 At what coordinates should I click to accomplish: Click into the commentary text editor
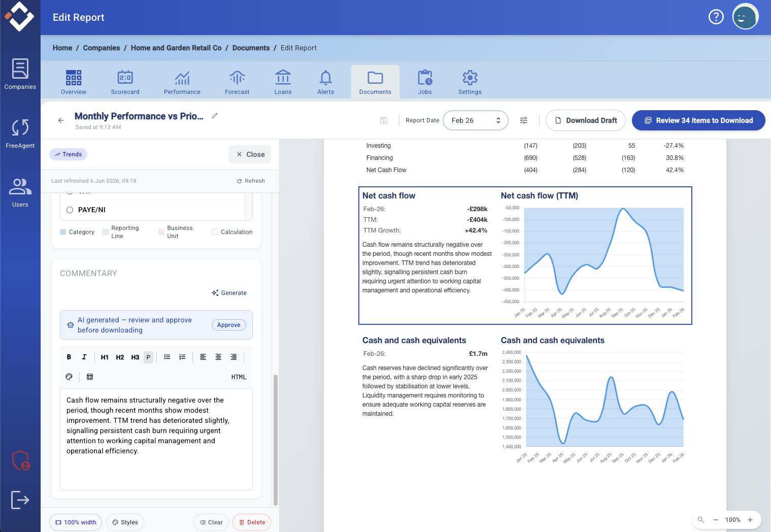point(156,439)
